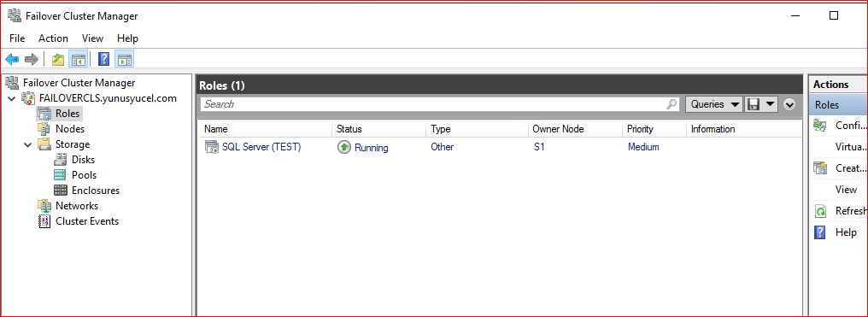Select the SQL Server (TEST) role name
The height and width of the screenshot is (317, 868).
(261, 147)
